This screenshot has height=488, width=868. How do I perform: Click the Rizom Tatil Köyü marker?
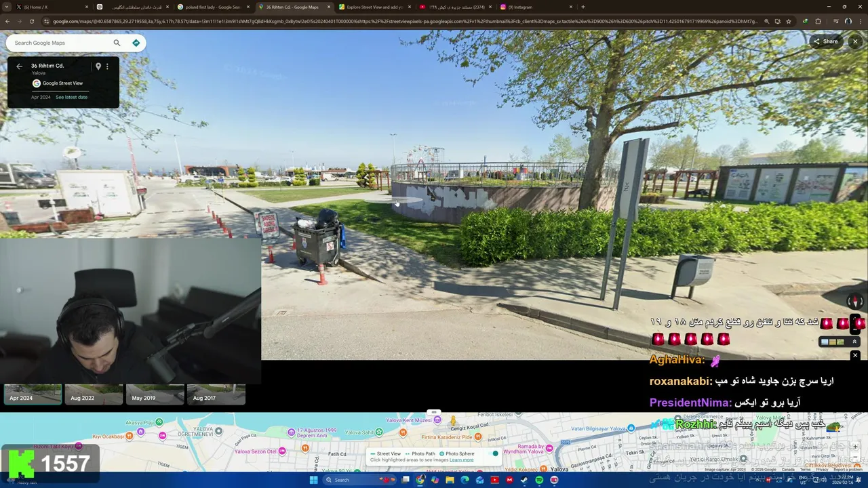(79, 446)
